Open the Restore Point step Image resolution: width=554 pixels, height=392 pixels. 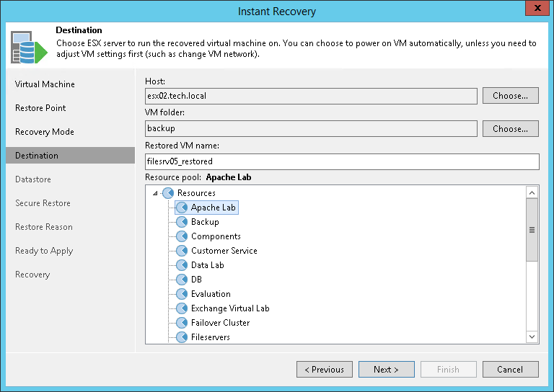click(x=40, y=108)
